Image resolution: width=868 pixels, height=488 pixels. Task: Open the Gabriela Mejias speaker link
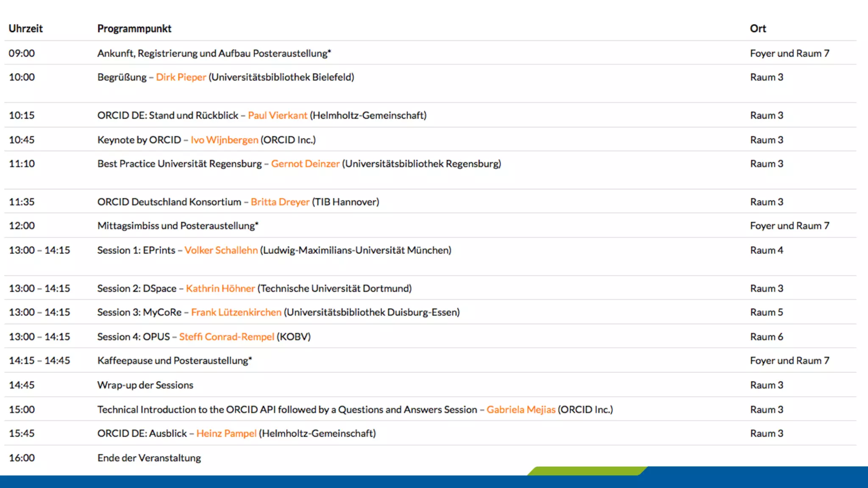coord(521,410)
